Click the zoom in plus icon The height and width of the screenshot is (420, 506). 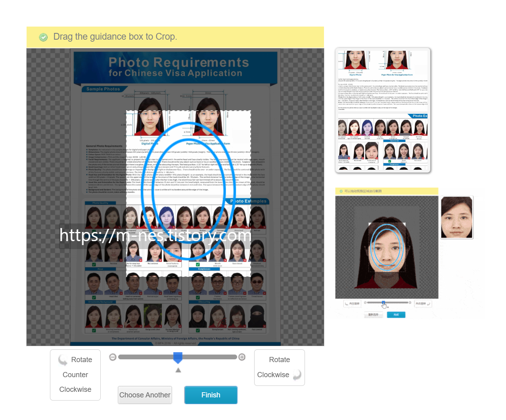pyautogui.click(x=242, y=357)
